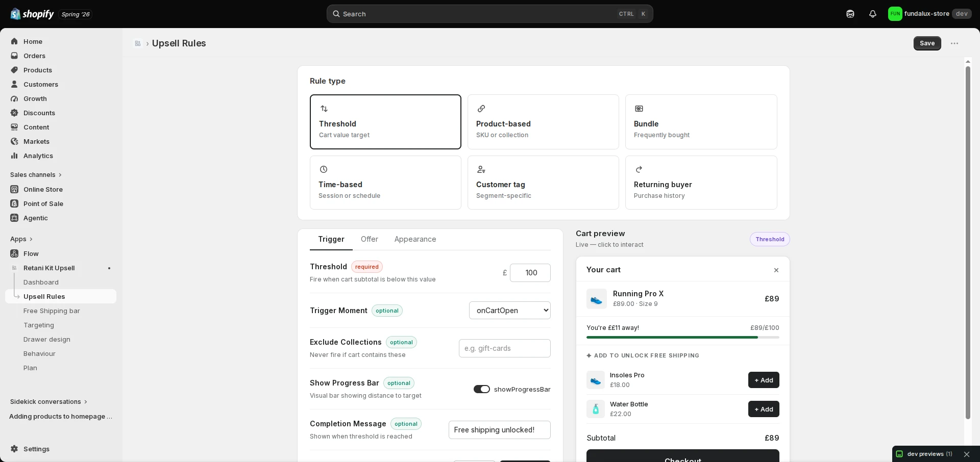This screenshot has height=462, width=980.
Task: Click the Analytics bar chart icon
Action: (x=14, y=156)
